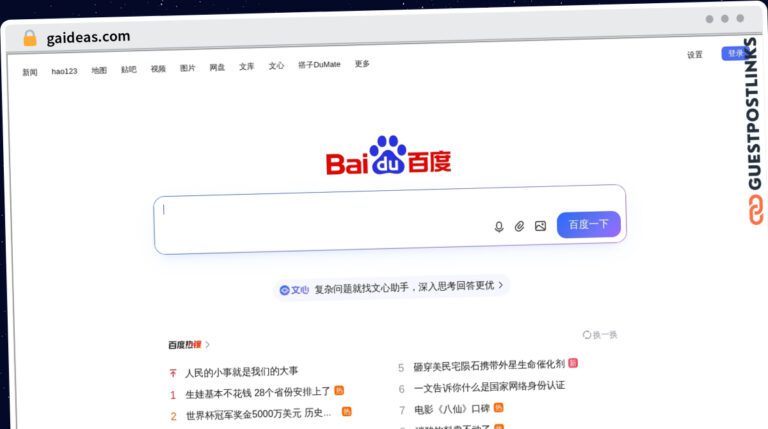Open hot search 一文告诉你什么是国家网络身份认证
768x429 pixels.
[489, 387]
